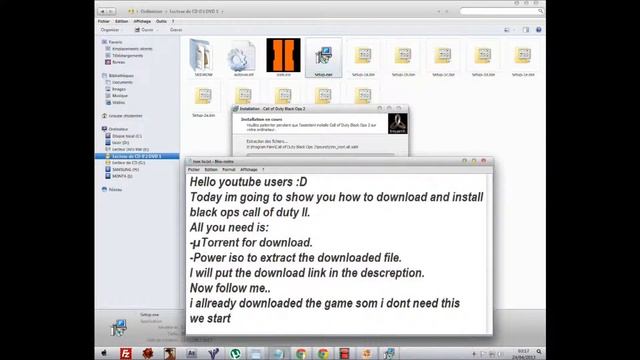Select the highlighted Setup.exe installer icon
This screenshot has height=360, width=640.
point(323,58)
